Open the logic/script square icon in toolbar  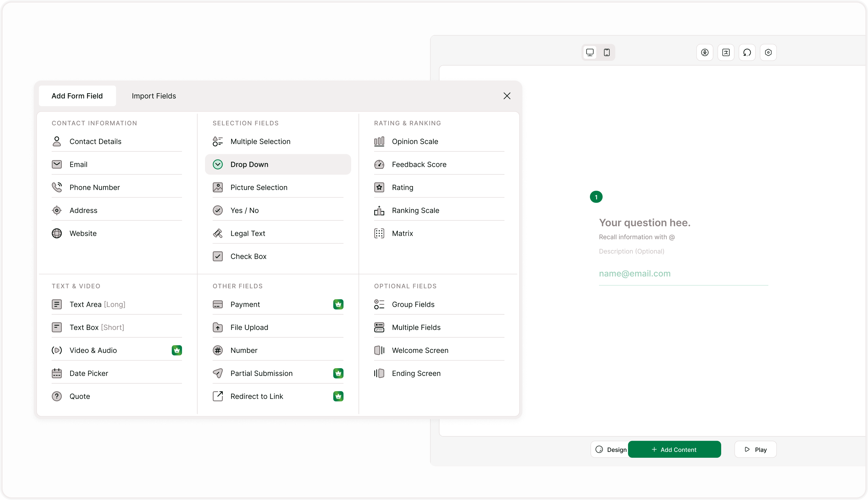[x=726, y=53]
